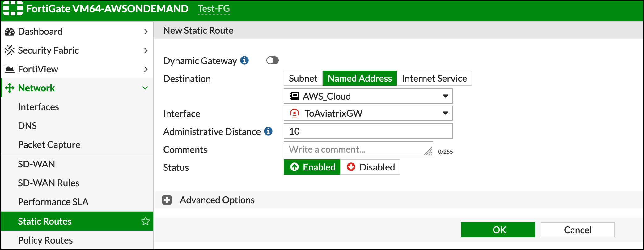Set Status to Disabled

[x=371, y=167]
